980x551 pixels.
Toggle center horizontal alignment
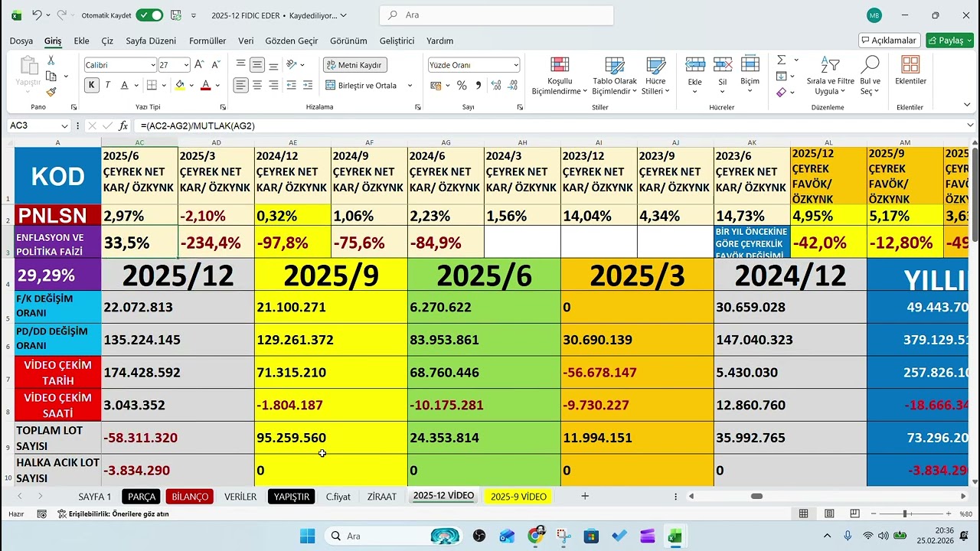[257, 85]
